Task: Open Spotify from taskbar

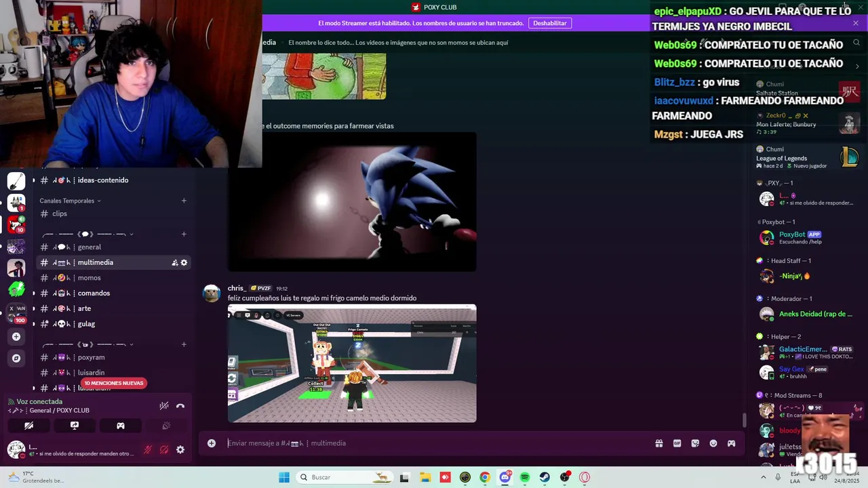Action: (525, 477)
